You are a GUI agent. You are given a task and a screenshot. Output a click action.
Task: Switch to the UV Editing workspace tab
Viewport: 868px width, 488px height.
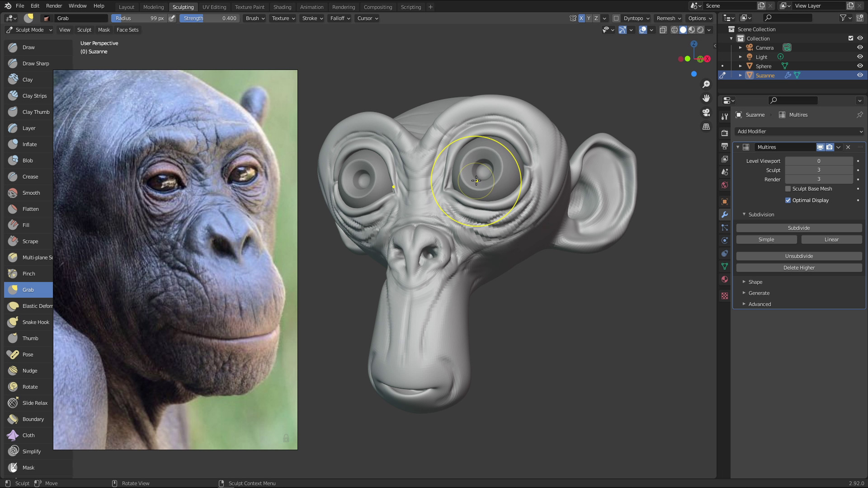pos(214,7)
